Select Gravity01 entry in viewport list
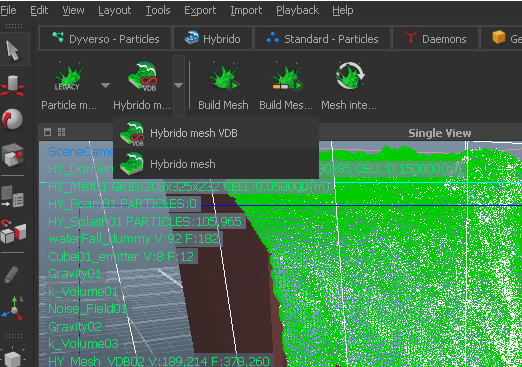 75,274
